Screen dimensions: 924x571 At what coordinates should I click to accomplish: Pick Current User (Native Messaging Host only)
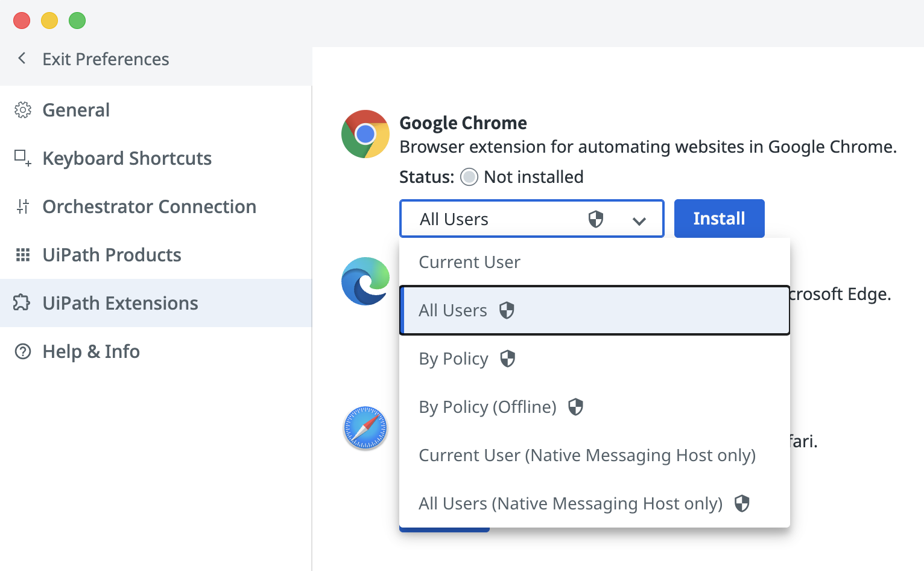(595, 455)
